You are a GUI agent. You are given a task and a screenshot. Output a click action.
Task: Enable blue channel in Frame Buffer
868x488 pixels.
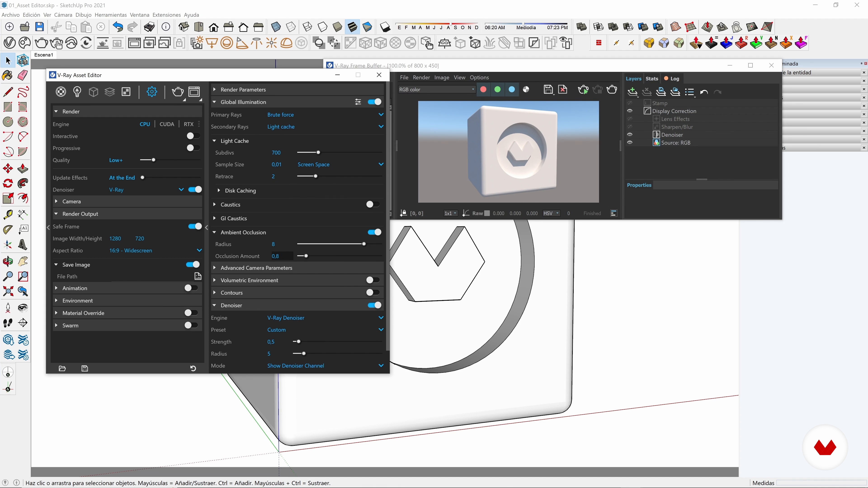[x=512, y=89]
